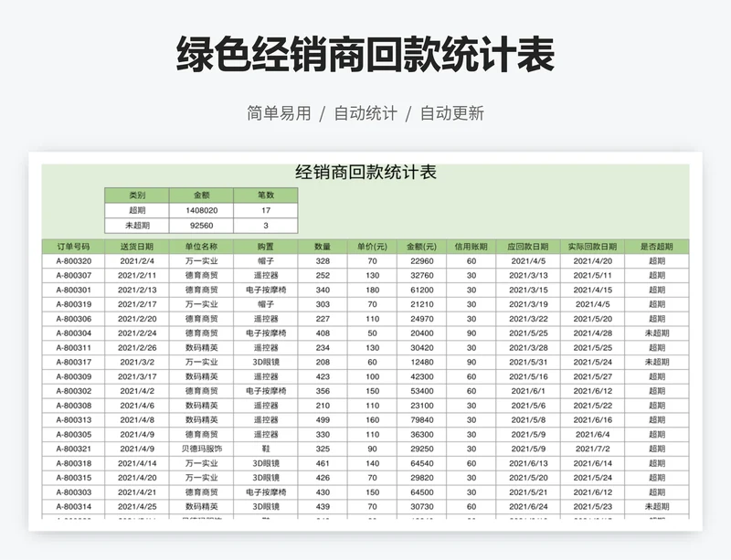Select the 实际回款日期 column header
This screenshot has width=731, height=560.
[592, 247]
